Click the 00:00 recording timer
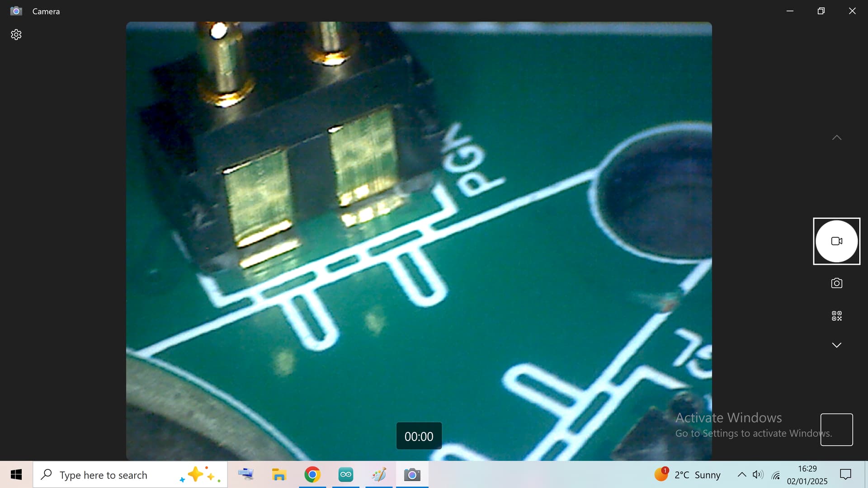The height and width of the screenshot is (488, 868). click(x=419, y=436)
